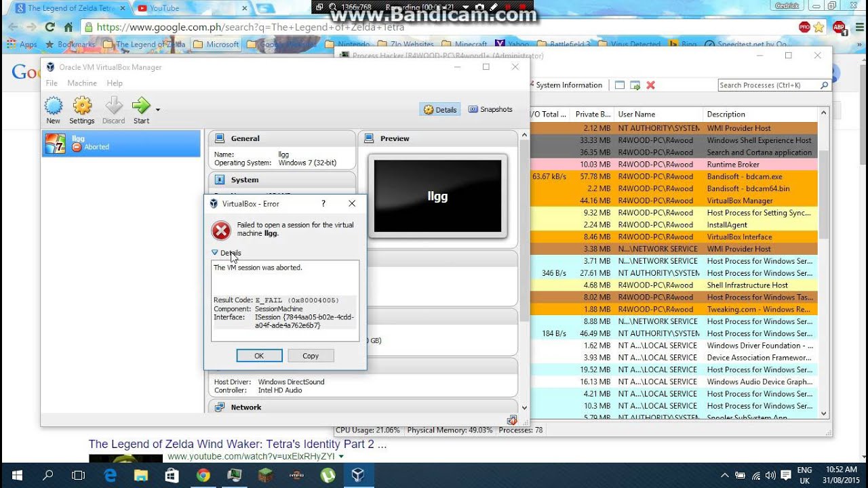Open Microsoft Edge from taskbar
868x488 pixels.
[110, 476]
